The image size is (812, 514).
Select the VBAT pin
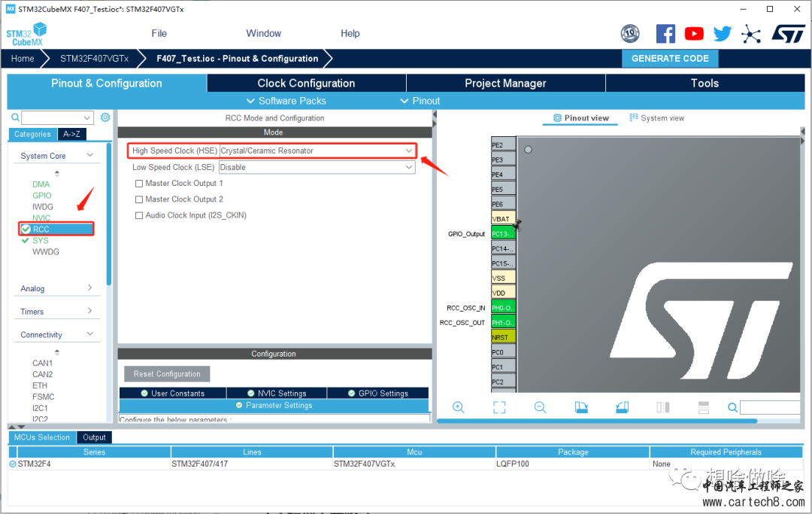point(503,219)
